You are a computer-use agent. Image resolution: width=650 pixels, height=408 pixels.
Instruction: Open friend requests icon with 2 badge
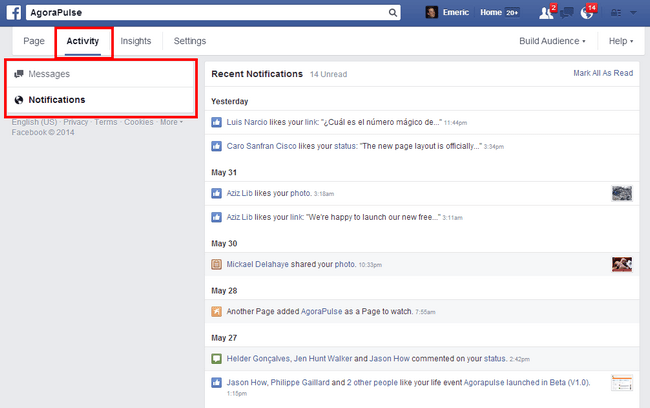(545, 12)
